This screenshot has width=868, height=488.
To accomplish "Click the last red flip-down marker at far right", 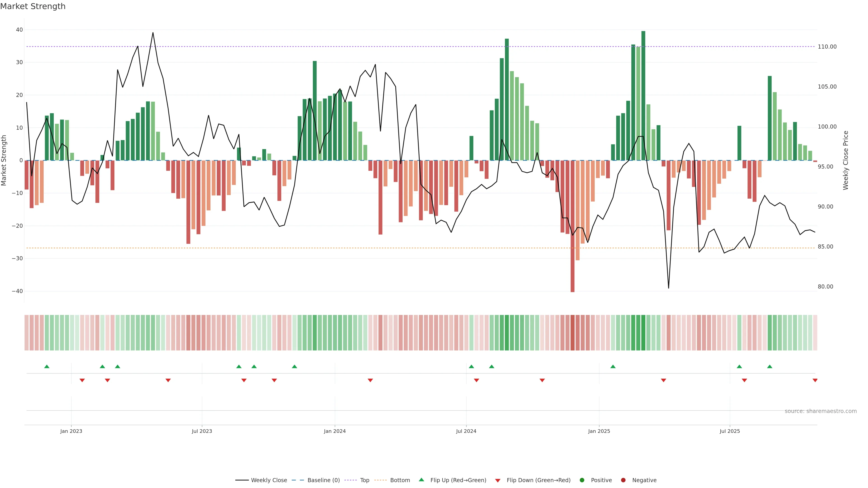I will point(815,380).
